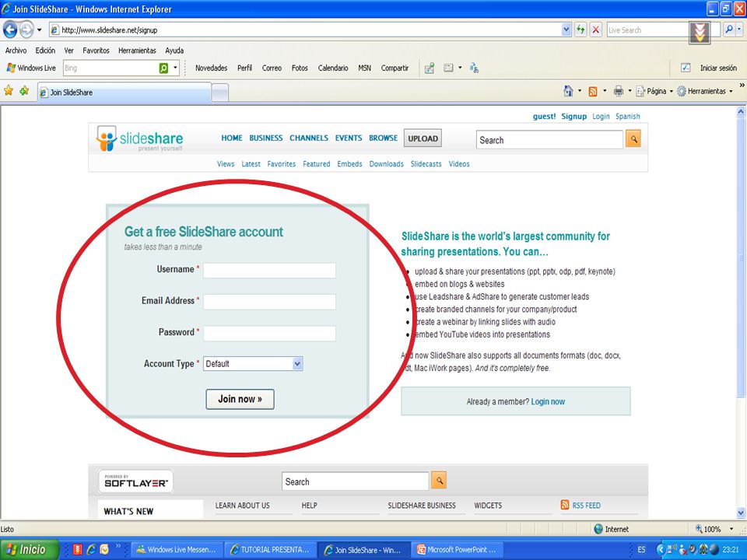Expand the Página menu dropdown
The width and height of the screenshot is (747, 560).
(671, 92)
